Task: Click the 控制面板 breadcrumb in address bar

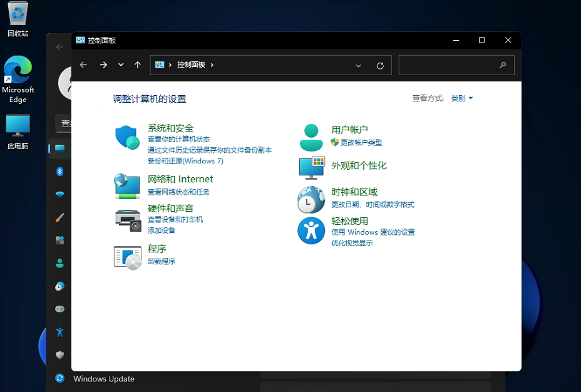Action: click(191, 65)
